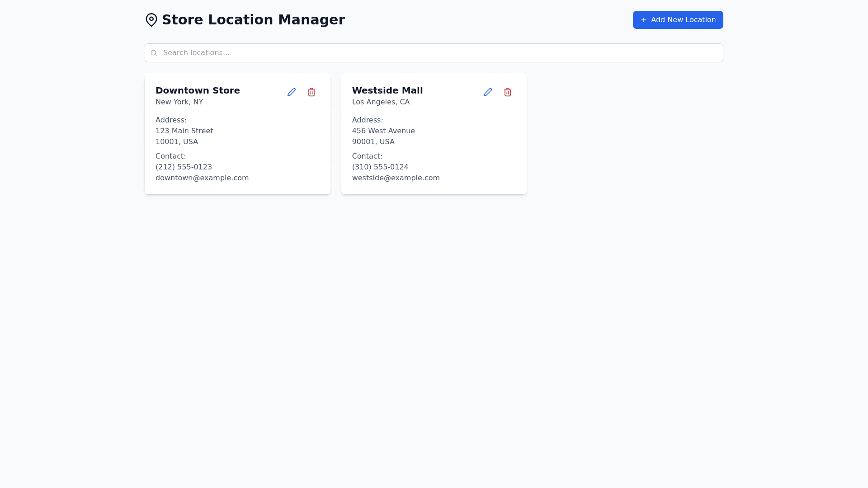The width and height of the screenshot is (868, 488).
Task: Click the Store Location Manager heading
Action: [x=253, y=20]
